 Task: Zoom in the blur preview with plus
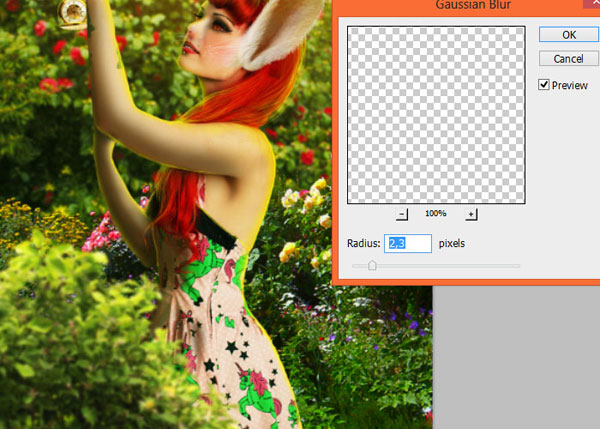(x=471, y=214)
